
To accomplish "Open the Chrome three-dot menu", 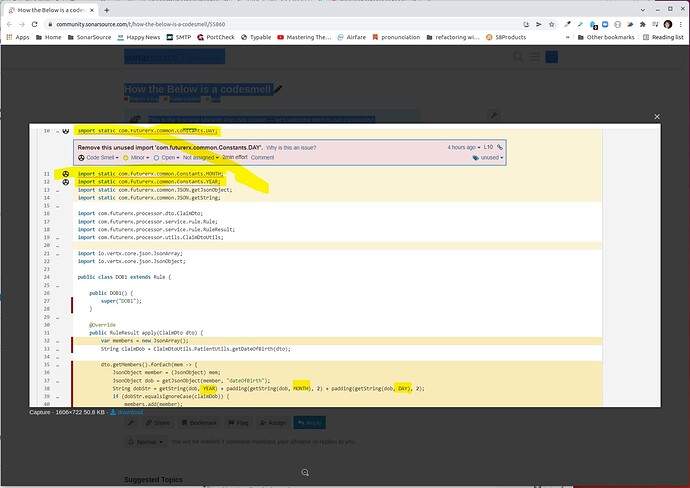I will [x=680, y=24].
